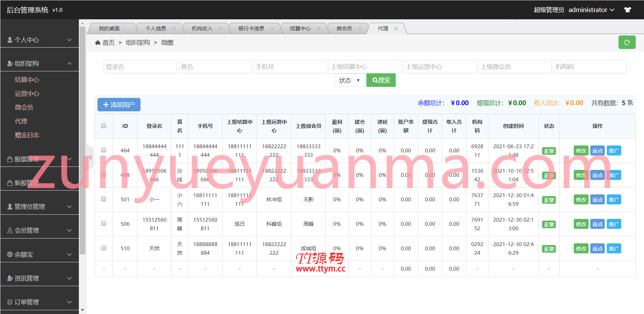Close the 银行卡信息 tab

[272, 29]
